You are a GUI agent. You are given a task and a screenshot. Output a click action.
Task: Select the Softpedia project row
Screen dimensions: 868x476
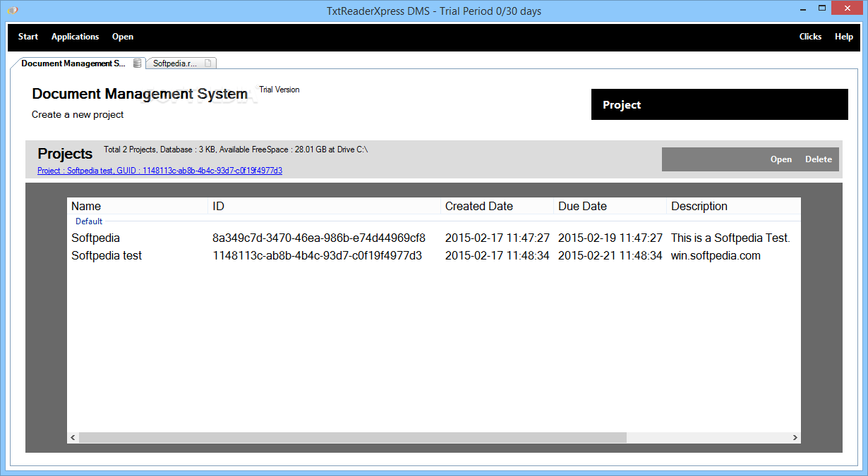point(434,238)
